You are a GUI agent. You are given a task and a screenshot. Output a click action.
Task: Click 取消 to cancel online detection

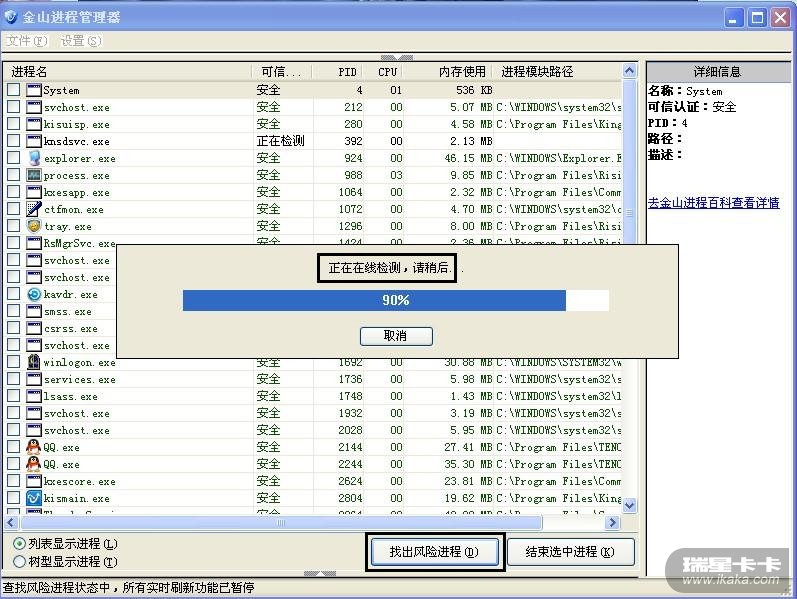pos(396,336)
